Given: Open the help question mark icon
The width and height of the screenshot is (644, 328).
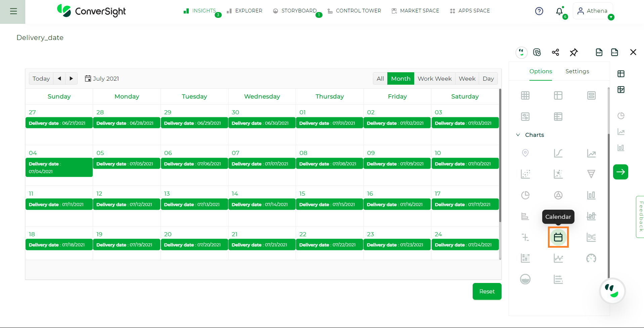Looking at the screenshot, I should 539,11.
